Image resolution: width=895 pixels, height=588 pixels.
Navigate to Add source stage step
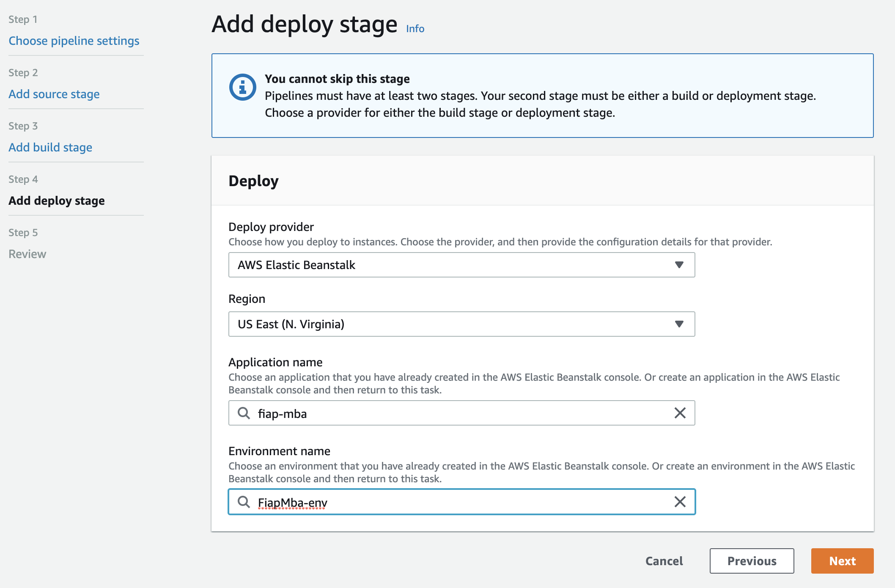pyautogui.click(x=54, y=94)
